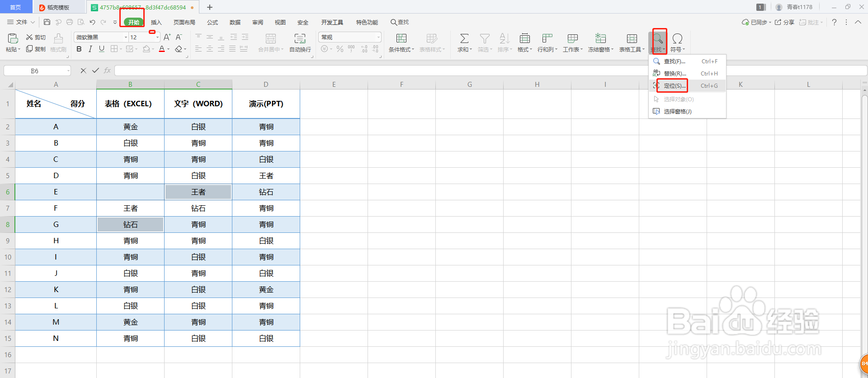The height and width of the screenshot is (378, 868).
Task: Click the formula bar input field
Action: click(x=491, y=71)
